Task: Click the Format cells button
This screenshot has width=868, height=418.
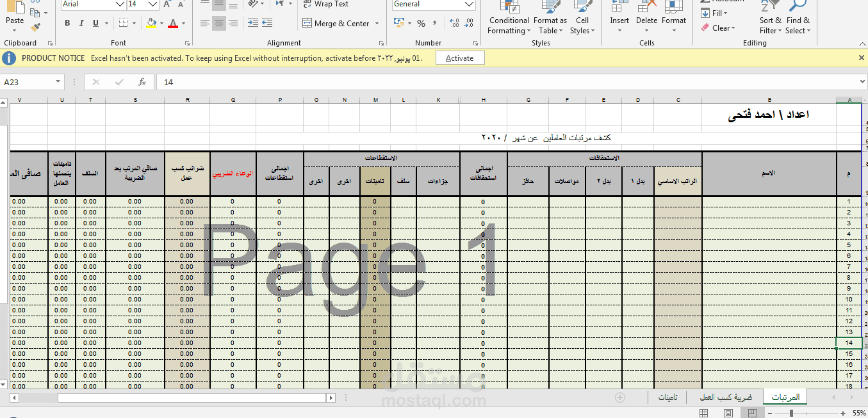Action: [x=674, y=15]
